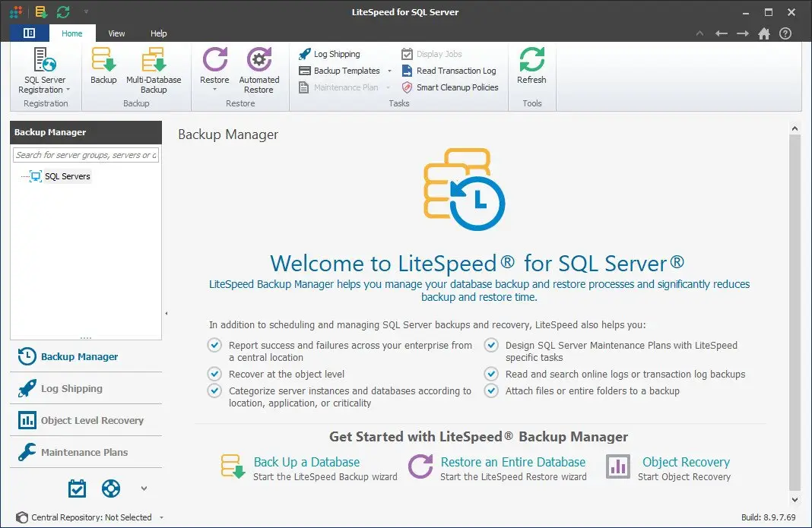Select Backup Manager in navigation pane
812x528 pixels.
[x=86, y=356]
